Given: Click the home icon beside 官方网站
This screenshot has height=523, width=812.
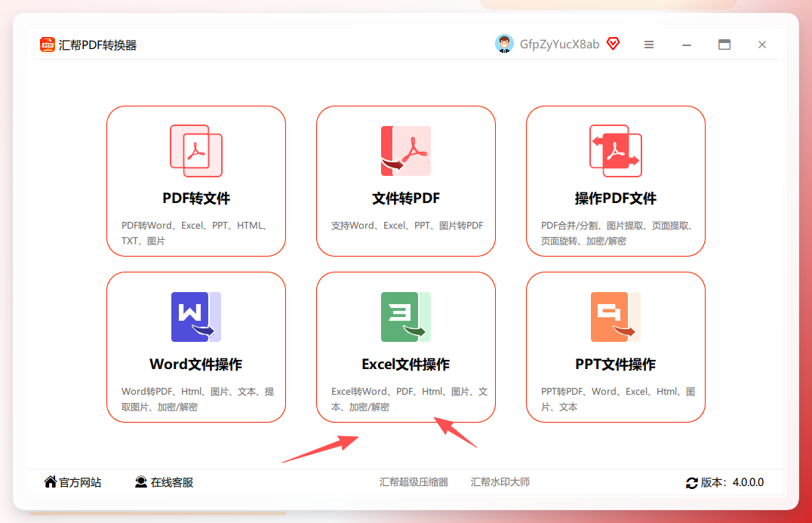Looking at the screenshot, I should click(x=51, y=482).
